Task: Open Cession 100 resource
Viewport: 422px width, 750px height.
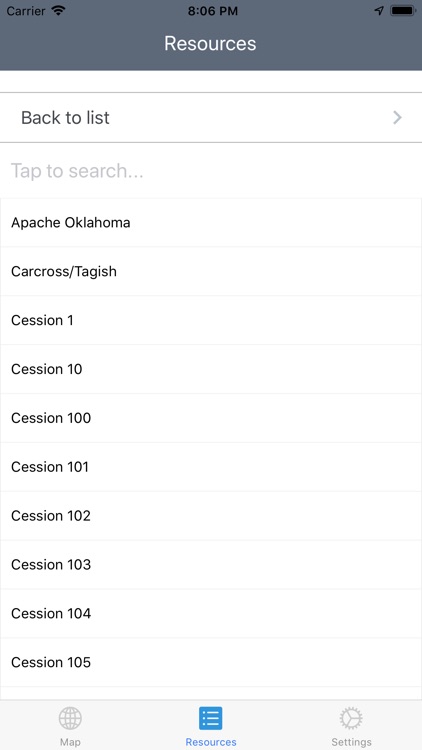Action: click(211, 418)
